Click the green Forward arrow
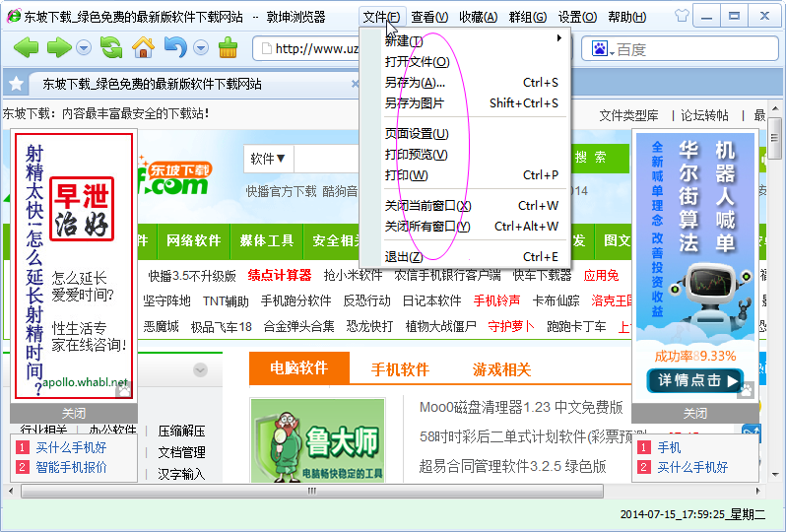 pyautogui.click(x=59, y=48)
